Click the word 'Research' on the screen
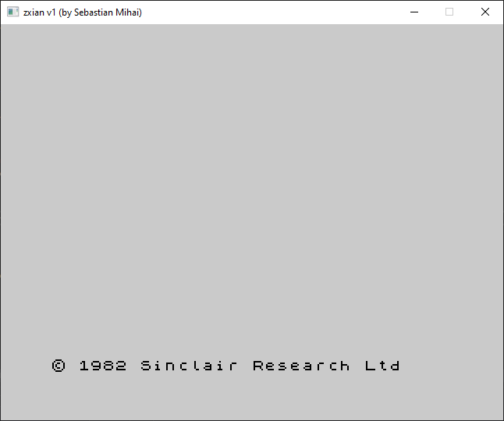The image size is (504, 421). (x=301, y=366)
